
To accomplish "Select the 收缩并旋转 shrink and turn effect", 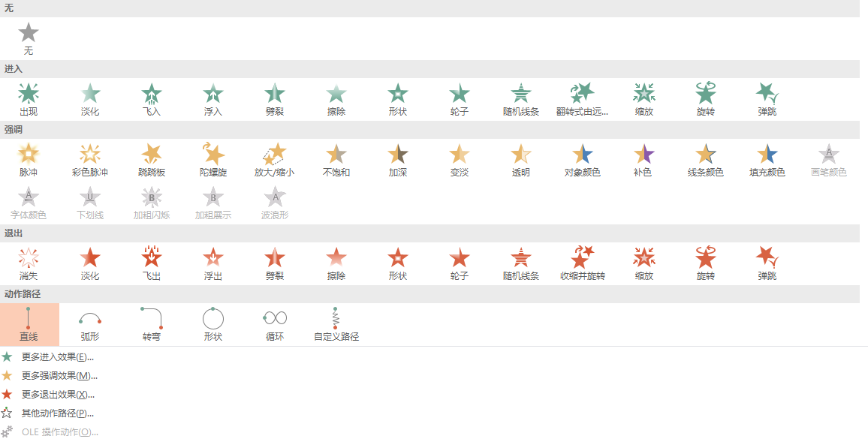I will click(x=583, y=264).
